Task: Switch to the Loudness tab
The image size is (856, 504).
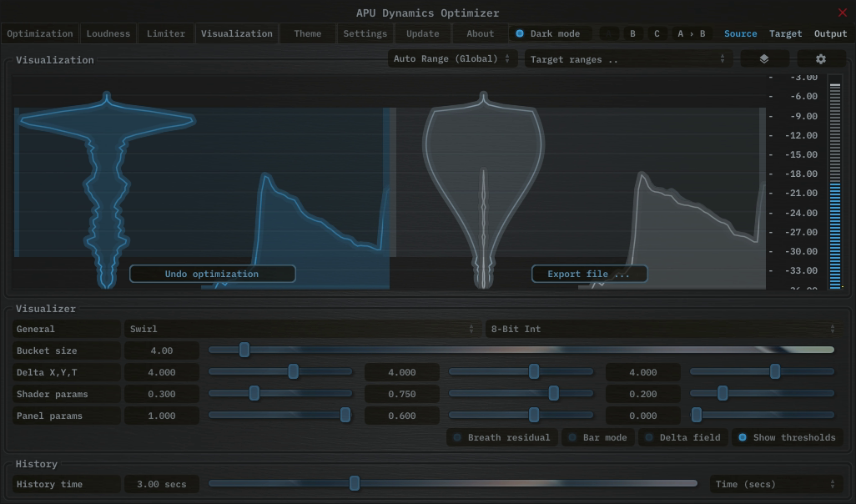Action: click(x=108, y=34)
